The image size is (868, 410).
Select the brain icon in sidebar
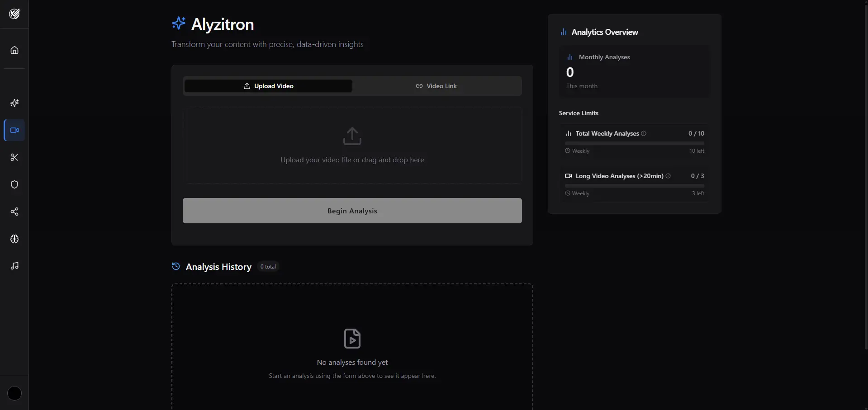[x=14, y=239]
